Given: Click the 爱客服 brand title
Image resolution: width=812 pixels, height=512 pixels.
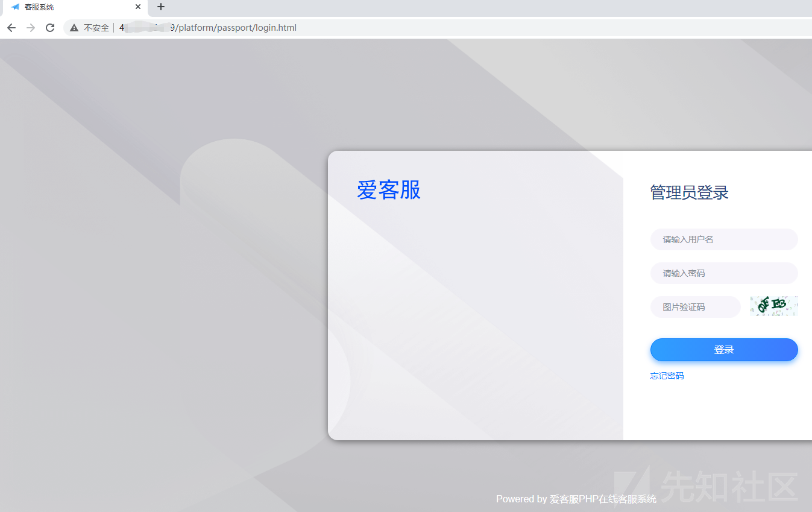Looking at the screenshot, I should coord(389,190).
